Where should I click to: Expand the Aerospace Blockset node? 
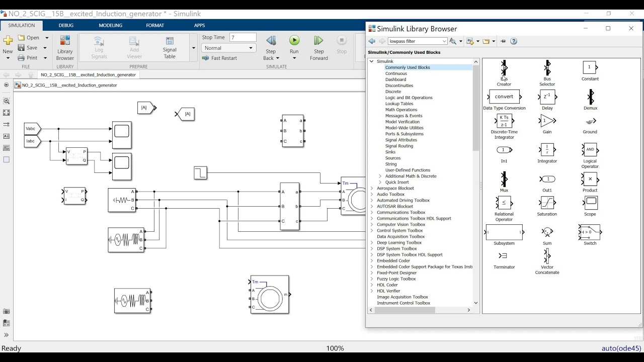[x=372, y=188]
